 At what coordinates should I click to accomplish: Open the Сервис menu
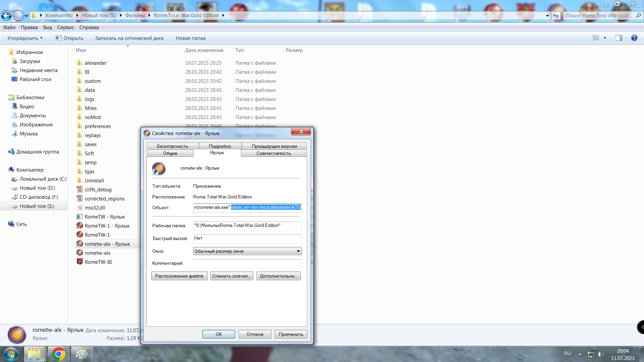tap(65, 27)
